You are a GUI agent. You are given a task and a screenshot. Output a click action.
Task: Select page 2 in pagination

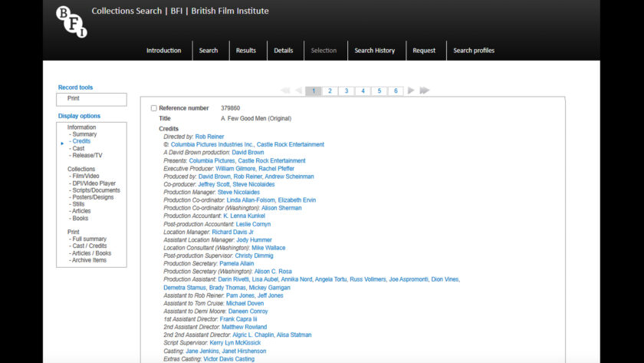coord(330,91)
